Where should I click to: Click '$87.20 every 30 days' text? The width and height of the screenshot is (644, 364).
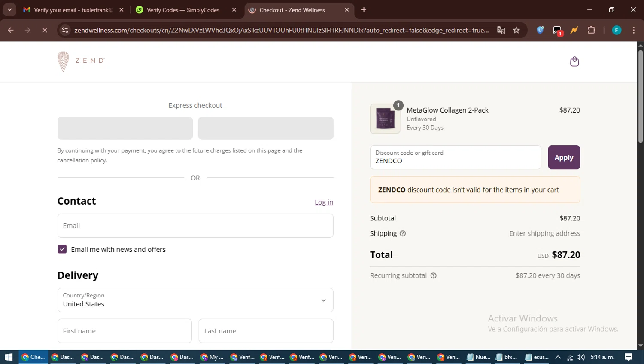548,275
